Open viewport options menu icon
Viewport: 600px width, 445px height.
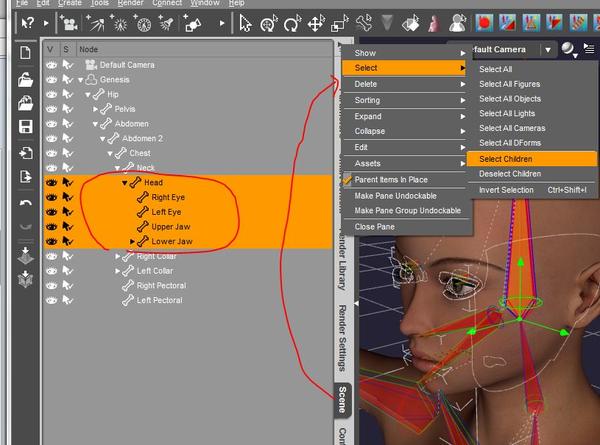(589, 49)
